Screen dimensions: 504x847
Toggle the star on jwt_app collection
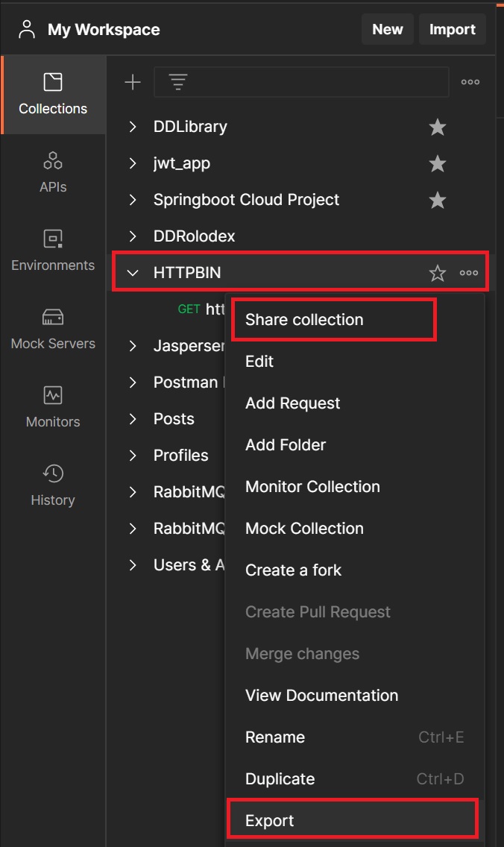(438, 163)
